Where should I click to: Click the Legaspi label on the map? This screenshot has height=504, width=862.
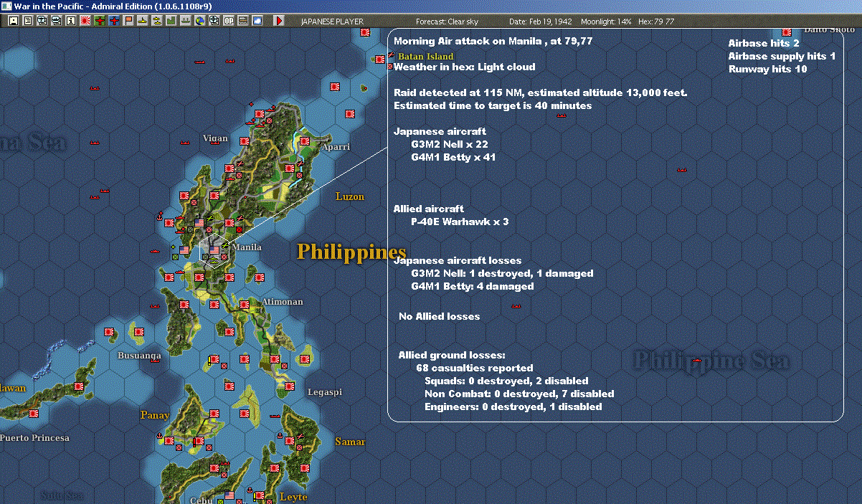325,392
